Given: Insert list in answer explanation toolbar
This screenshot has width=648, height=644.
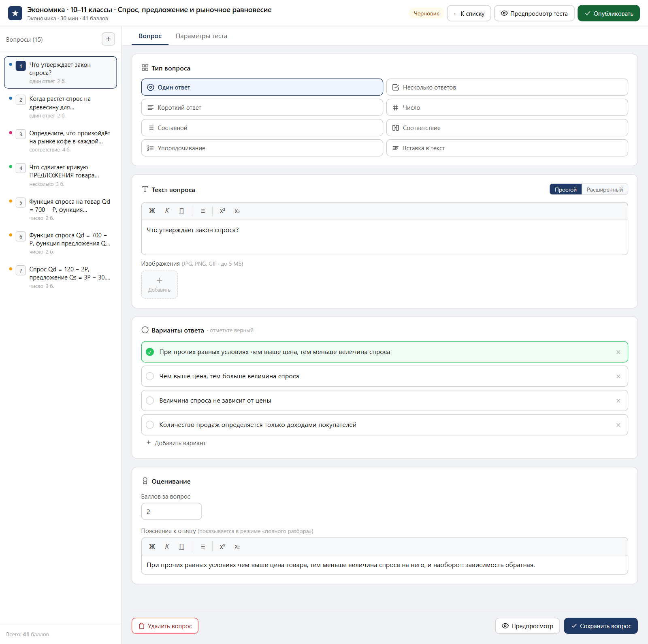Looking at the screenshot, I should coord(203,546).
